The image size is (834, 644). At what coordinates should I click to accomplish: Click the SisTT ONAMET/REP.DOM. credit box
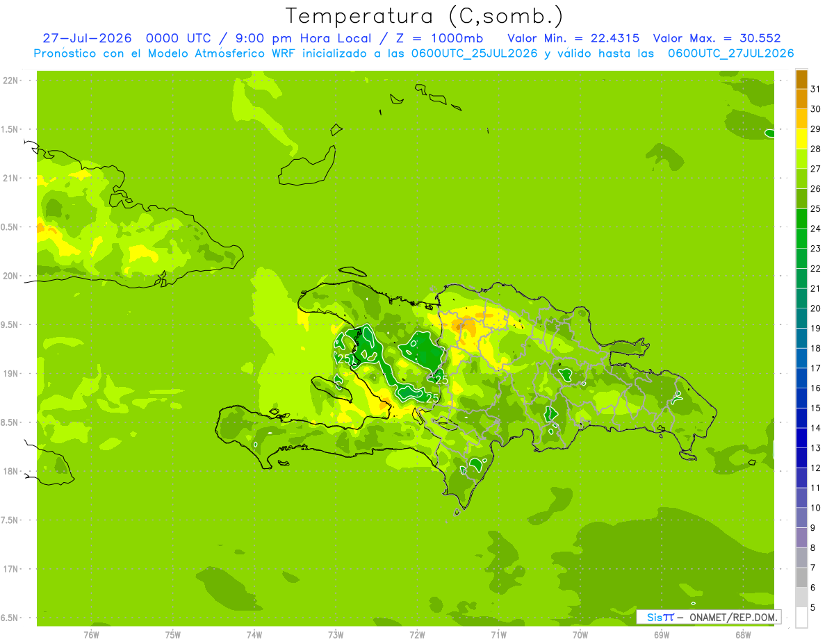coord(709,617)
